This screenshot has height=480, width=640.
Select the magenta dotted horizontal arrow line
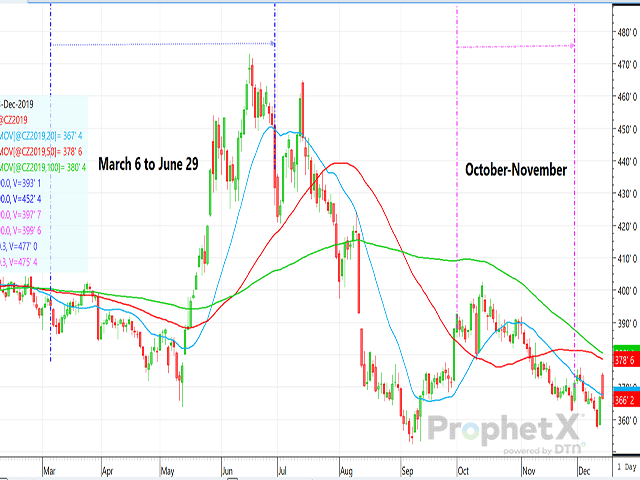[x=516, y=47]
